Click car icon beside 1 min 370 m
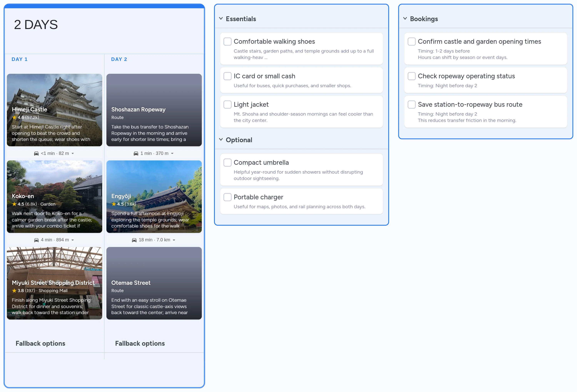 [136, 154]
